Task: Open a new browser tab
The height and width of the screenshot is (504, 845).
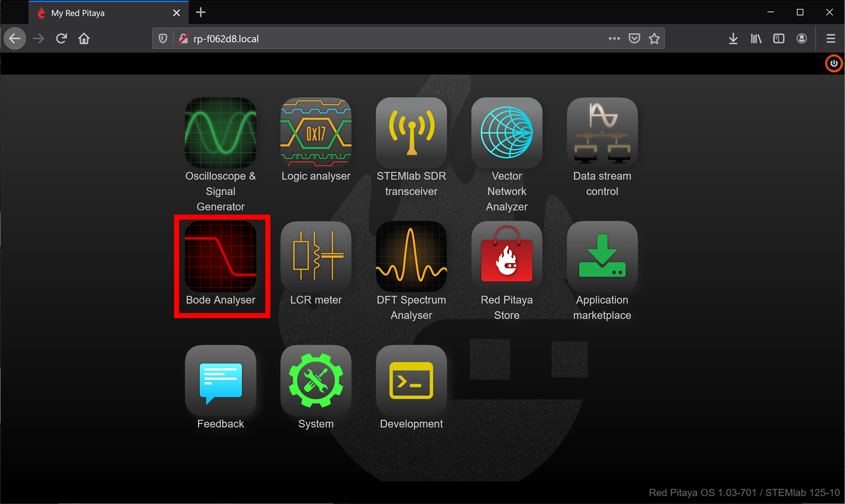Action: click(x=201, y=12)
